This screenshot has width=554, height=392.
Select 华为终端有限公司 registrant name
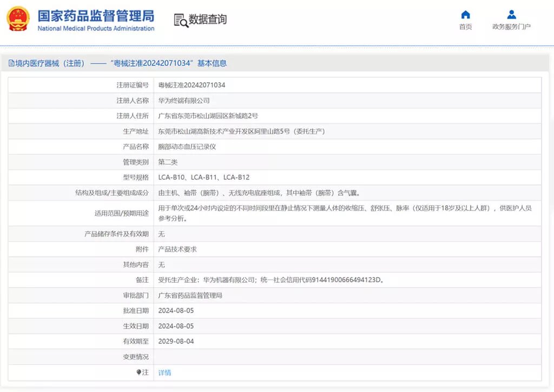point(184,101)
